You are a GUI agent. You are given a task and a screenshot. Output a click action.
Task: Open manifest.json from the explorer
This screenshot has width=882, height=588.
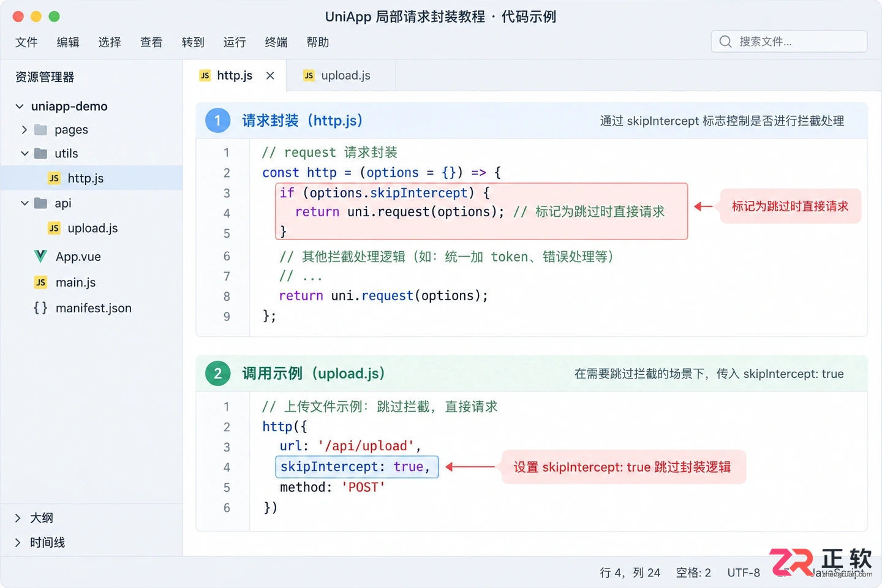94,308
